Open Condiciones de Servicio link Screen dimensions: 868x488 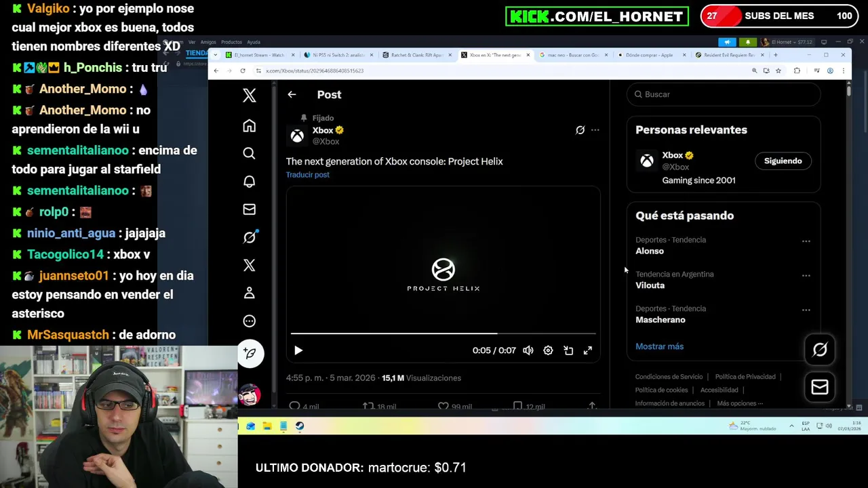coord(669,377)
